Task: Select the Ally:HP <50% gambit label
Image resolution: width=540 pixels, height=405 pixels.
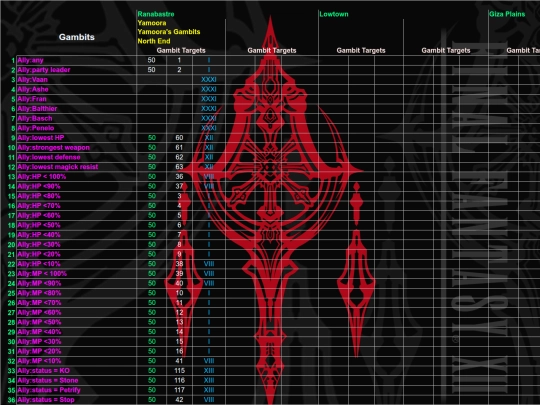Action: coord(39,225)
